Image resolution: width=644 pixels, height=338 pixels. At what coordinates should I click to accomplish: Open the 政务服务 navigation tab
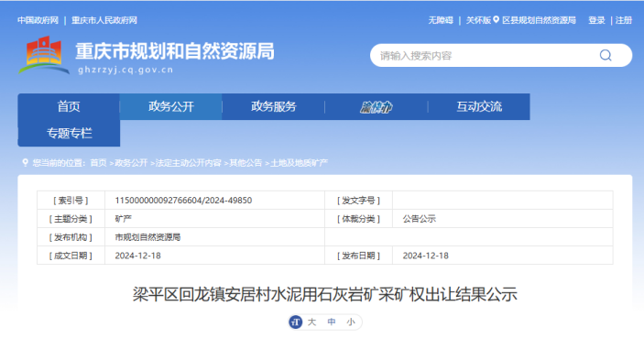(274, 107)
